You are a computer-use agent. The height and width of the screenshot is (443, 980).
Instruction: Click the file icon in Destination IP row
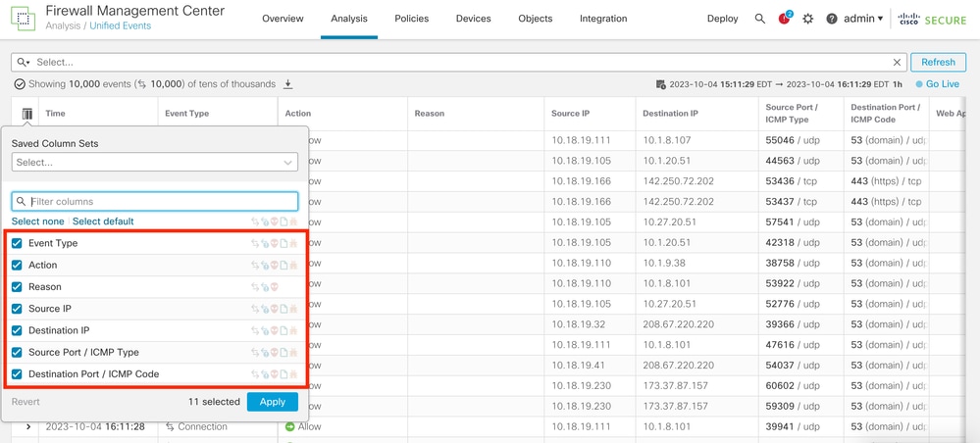click(284, 330)
